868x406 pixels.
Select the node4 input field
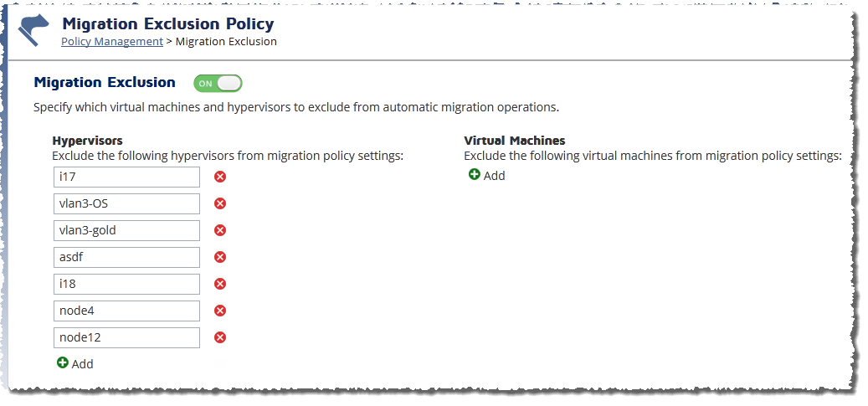click(126, 311)
